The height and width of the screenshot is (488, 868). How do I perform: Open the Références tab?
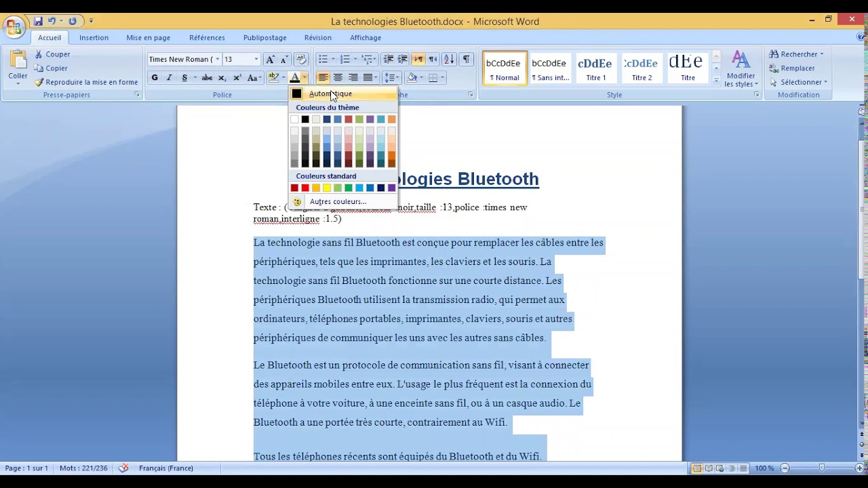pos(207,38)
